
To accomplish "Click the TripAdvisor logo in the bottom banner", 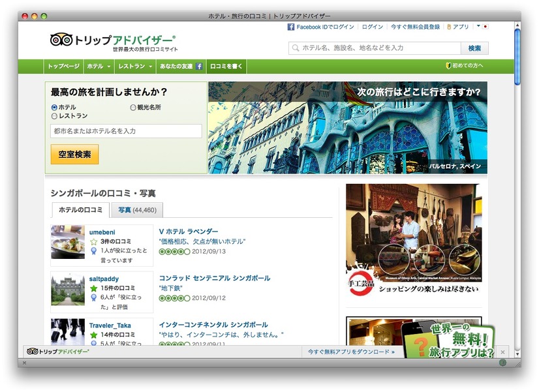I will 57,351.
